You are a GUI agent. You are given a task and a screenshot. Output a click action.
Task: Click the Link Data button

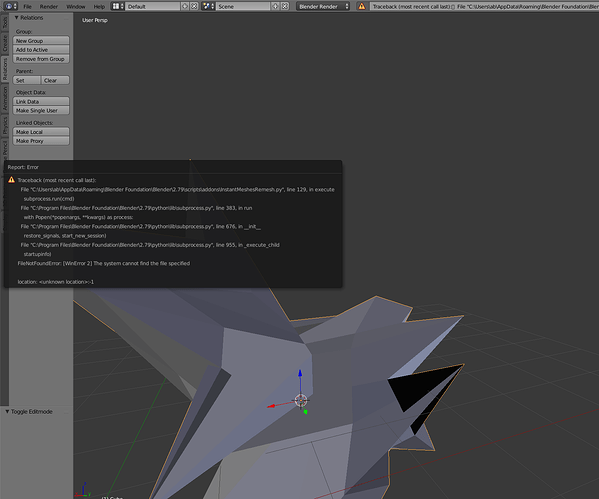pos(41,101)
